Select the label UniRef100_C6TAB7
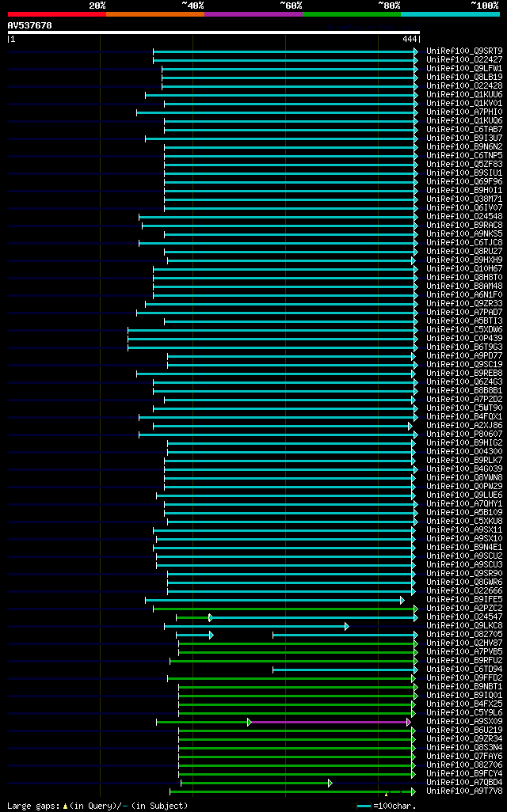 click(x=464, y=130)
